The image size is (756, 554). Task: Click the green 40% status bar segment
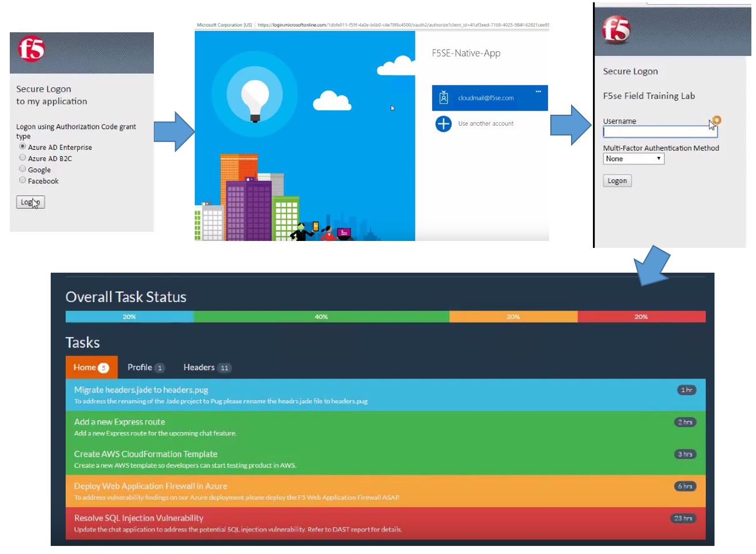tap(322, 316)
